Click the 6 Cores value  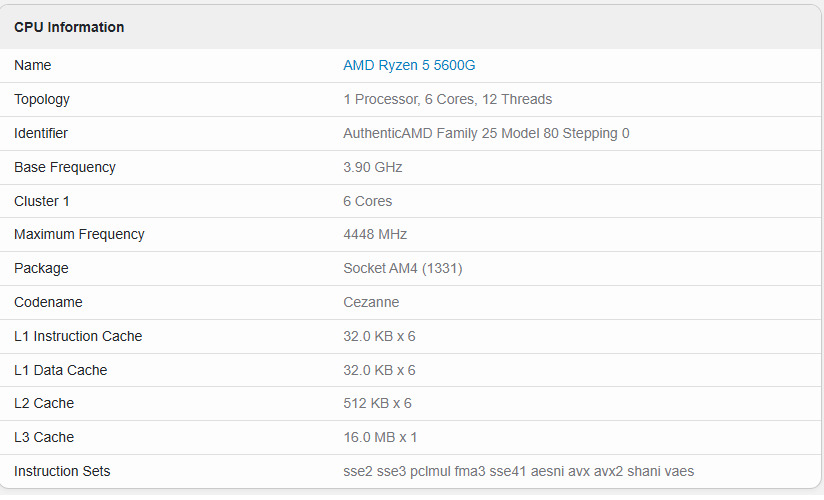click(367, 201)
